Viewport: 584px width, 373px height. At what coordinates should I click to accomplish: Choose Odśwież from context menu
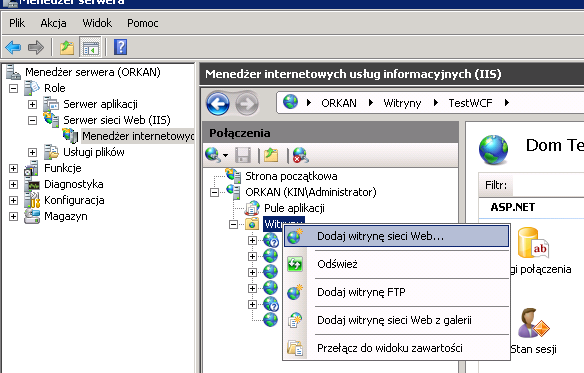point(396,264)
